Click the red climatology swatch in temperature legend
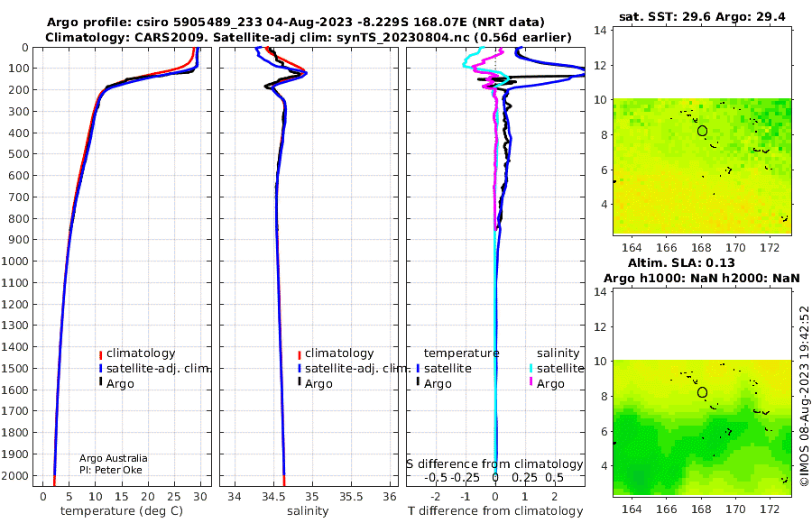 (x=100, y=354)
